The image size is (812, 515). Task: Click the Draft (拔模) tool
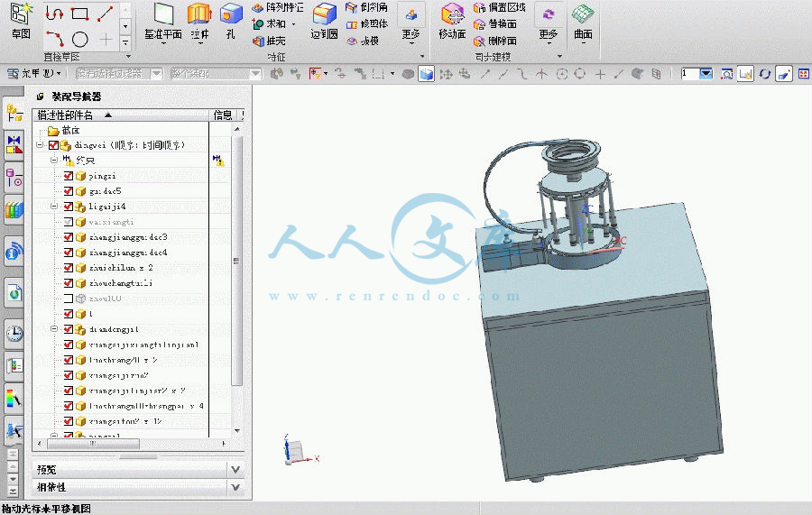click(x=363, y=41)
